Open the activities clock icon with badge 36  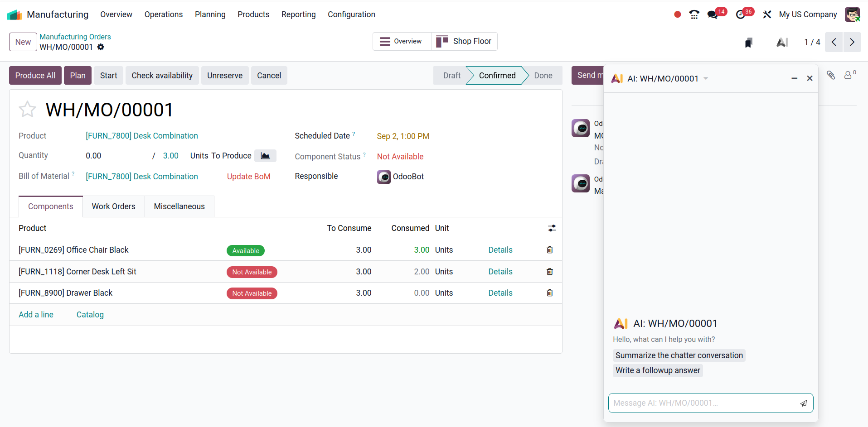coord(741,14)
